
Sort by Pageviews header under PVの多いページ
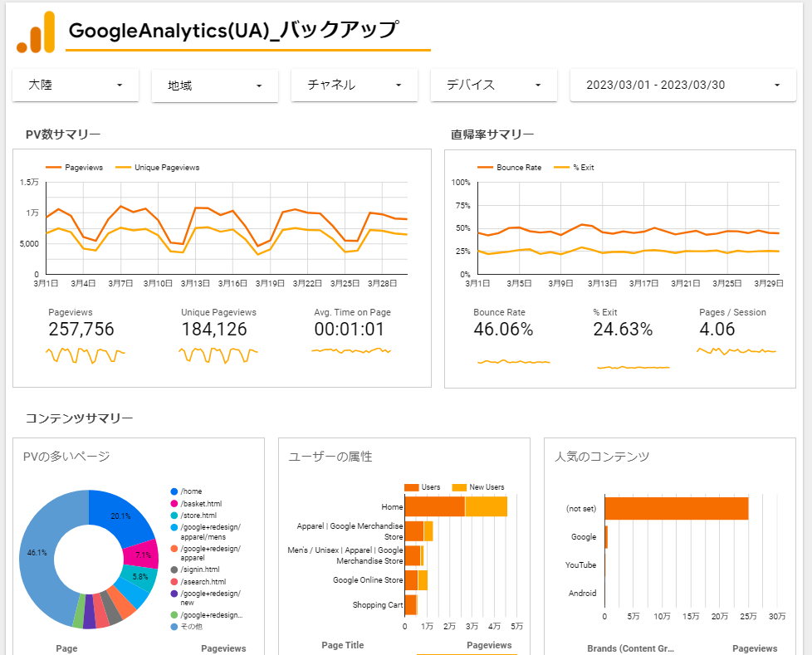click(x=223, y=648)
